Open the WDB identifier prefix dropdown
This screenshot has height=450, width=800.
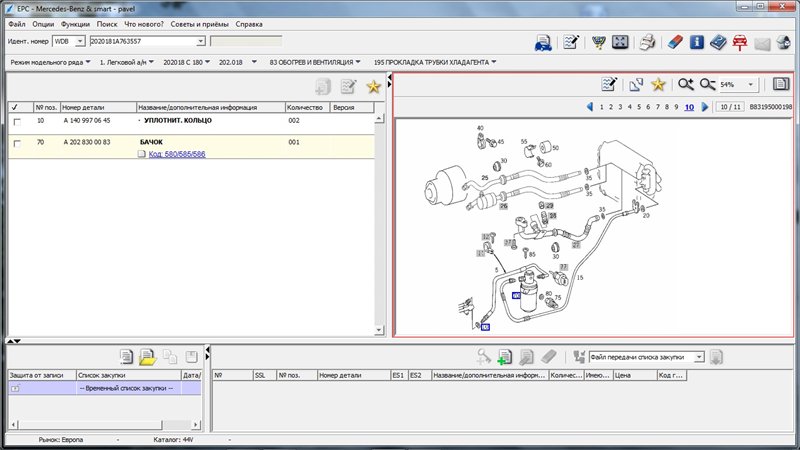80,41
